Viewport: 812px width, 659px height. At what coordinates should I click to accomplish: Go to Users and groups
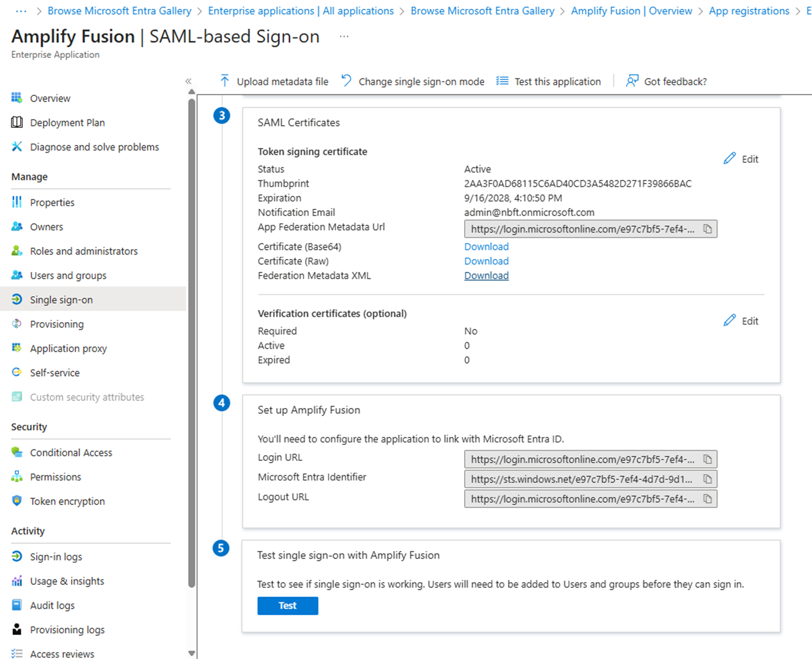pyautogui.click(x=68, y=275)
